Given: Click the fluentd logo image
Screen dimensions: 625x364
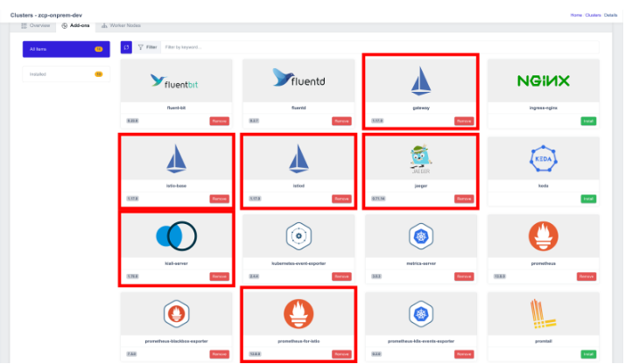Looking at the screenshot, I should point(298,78).
